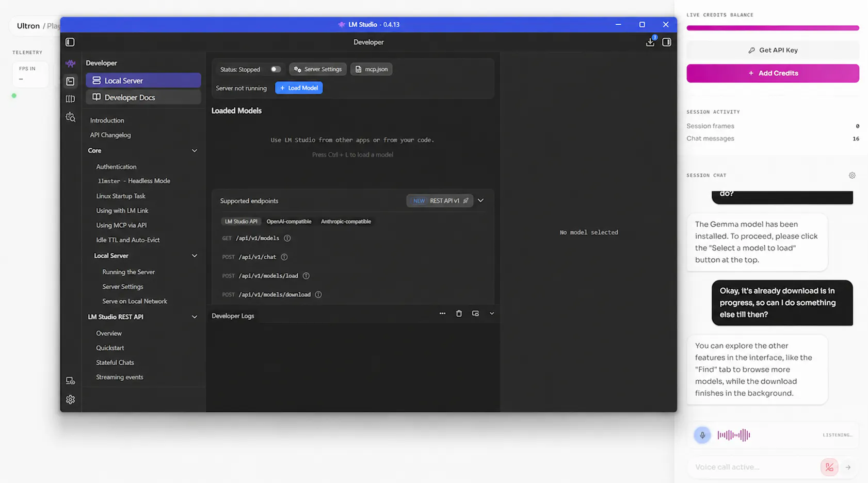868x483 pixels.
Task: Click info icon next to /api/v1/models/download
Action: 318,294
